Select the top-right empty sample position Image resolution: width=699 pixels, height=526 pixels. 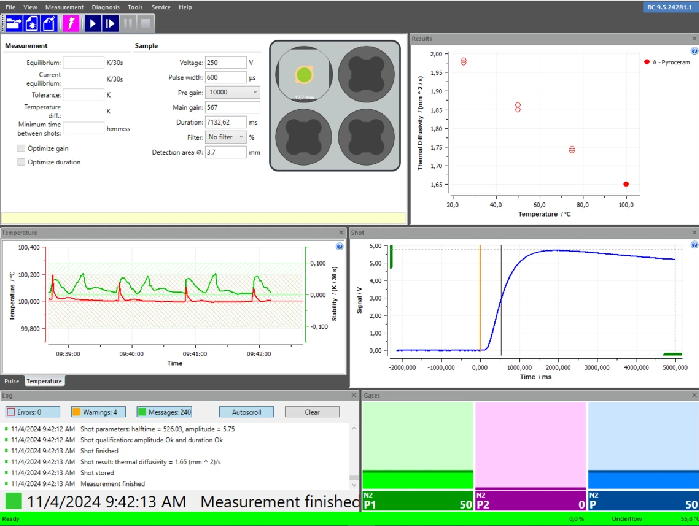click(x=366, y=74)
